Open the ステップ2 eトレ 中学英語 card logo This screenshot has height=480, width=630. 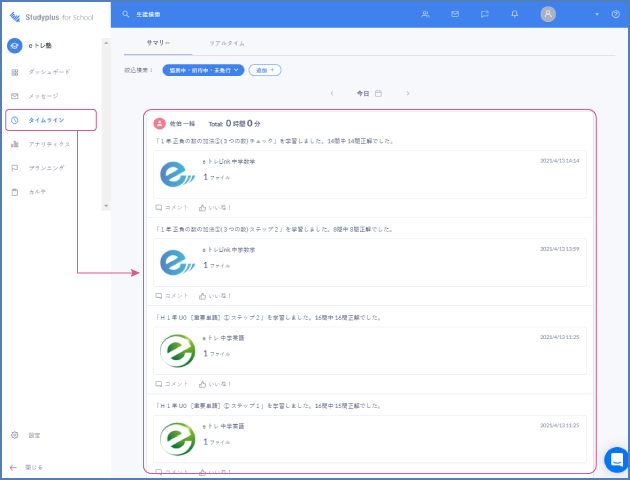177,351
